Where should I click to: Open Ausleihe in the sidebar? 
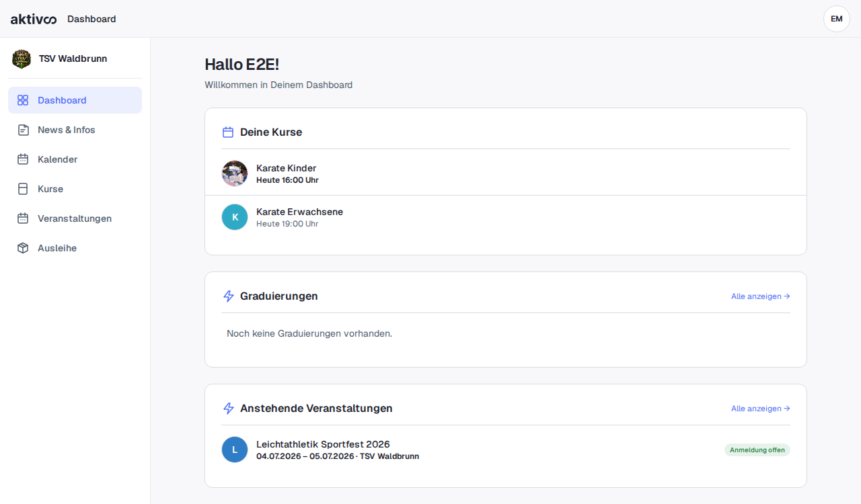point(75,248)
